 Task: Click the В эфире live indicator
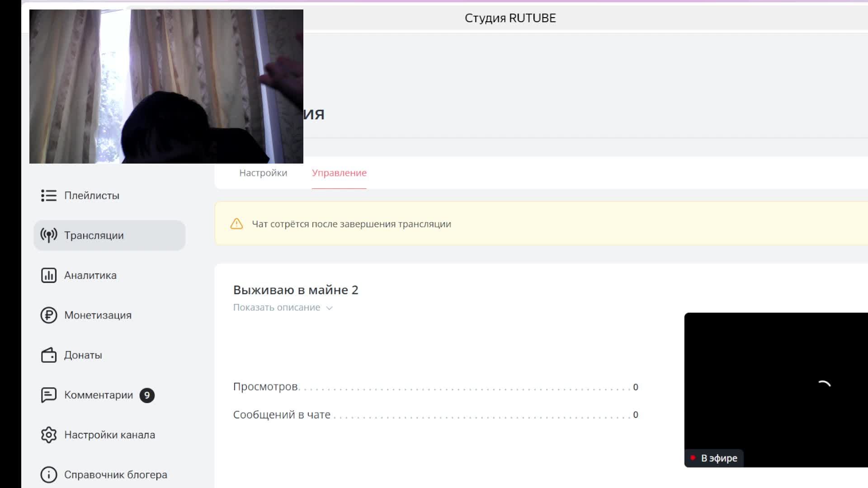[714, 458]
